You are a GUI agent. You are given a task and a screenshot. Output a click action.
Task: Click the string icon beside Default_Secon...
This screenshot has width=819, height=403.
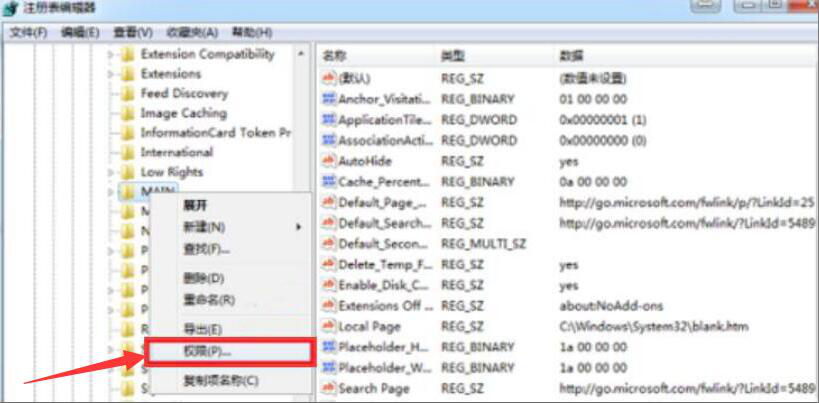(x=329, y=243)
